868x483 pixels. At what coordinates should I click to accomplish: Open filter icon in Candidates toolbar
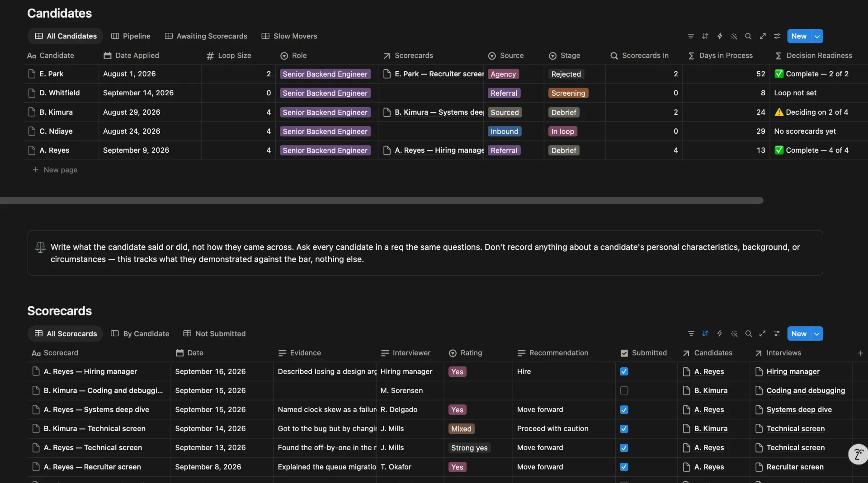(x=691, y=36)
